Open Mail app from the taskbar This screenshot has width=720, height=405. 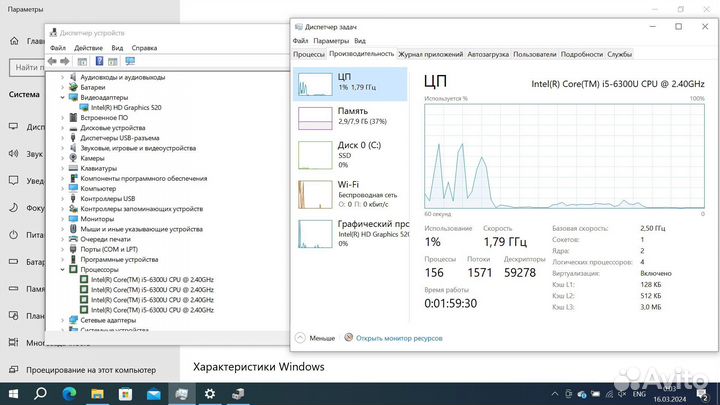click(x=153, y=394)
